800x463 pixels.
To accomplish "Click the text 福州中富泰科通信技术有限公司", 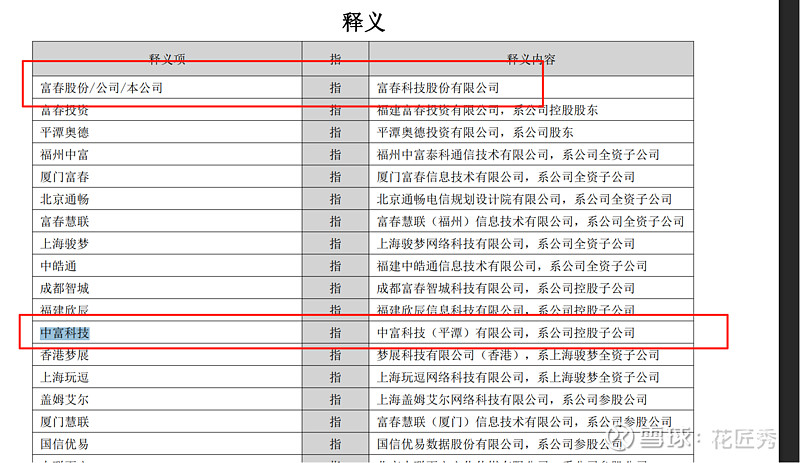I will [x=463, y=155].
